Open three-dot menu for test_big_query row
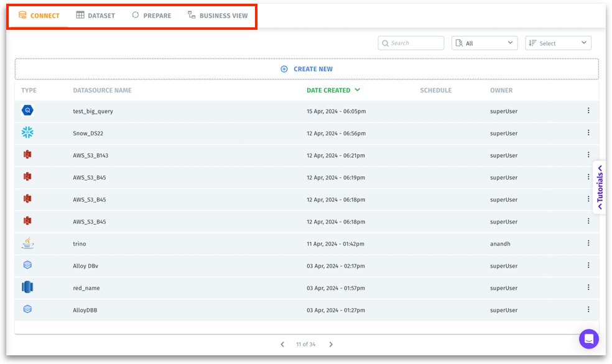The height and width of the screenshot is (364, 612). click(588, 111)
